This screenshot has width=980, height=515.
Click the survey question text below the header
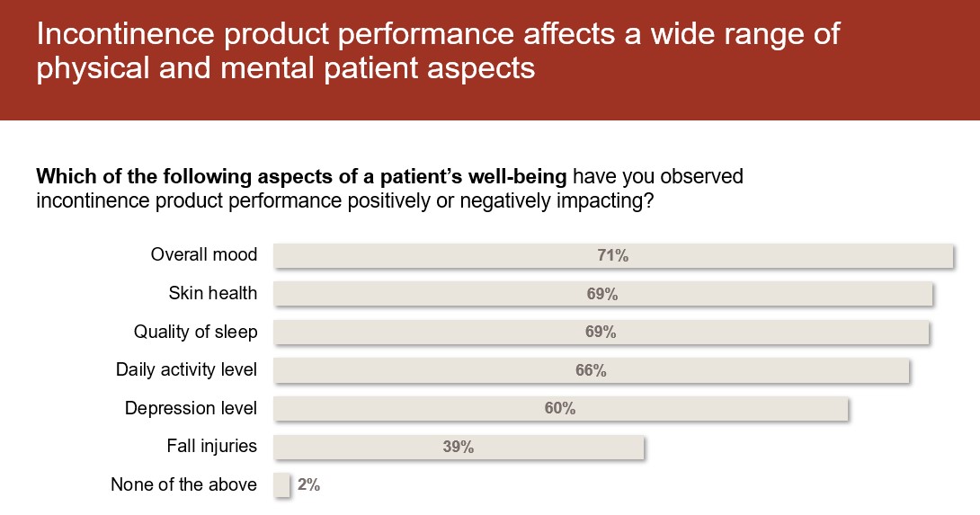(390, 188)
